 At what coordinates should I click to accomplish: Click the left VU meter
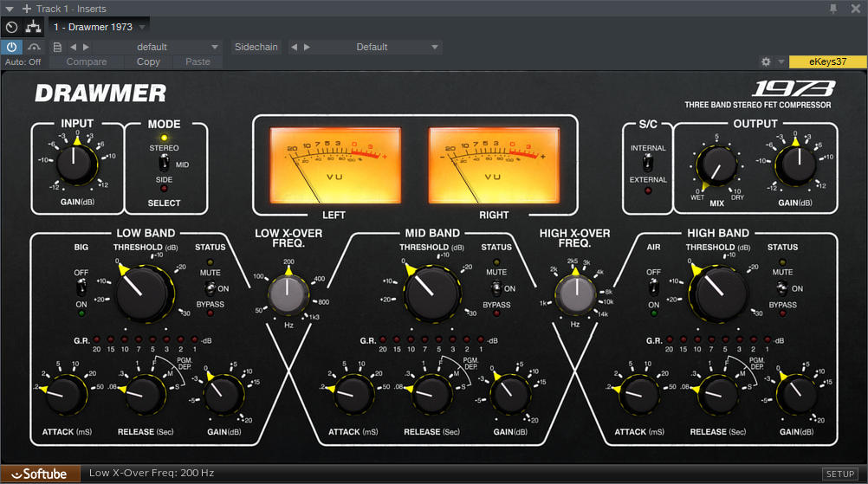click(x=335, y=165)
